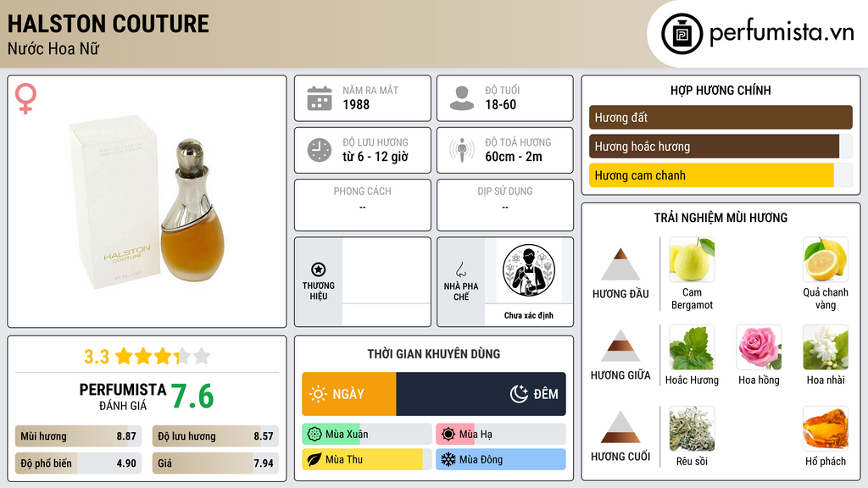Select the Ngày daytime segment
868x488 pixels.
(x=349, y=394)
